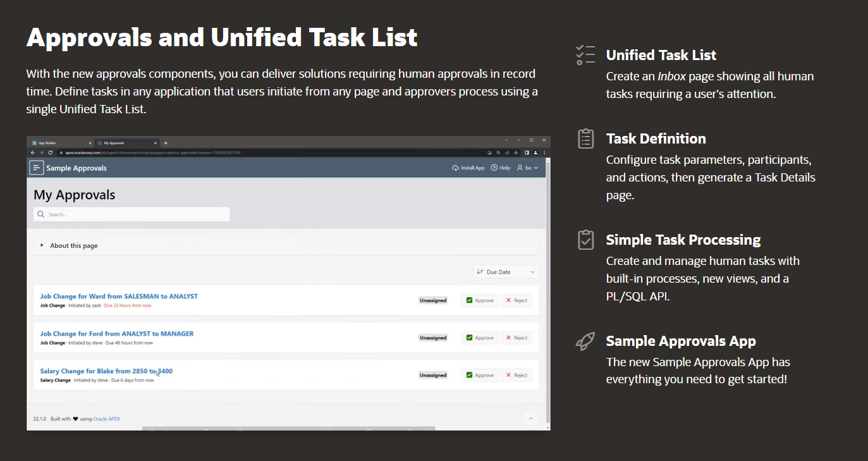Approve the Ford job change task
This screenshot has width=868, height=461.
pyautogui.click(x=480, y=338)
